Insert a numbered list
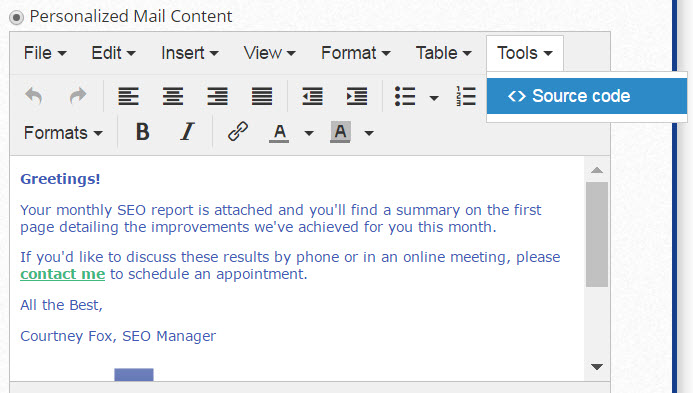The width and height of the screenshot is (693, 393). point(466,96)
